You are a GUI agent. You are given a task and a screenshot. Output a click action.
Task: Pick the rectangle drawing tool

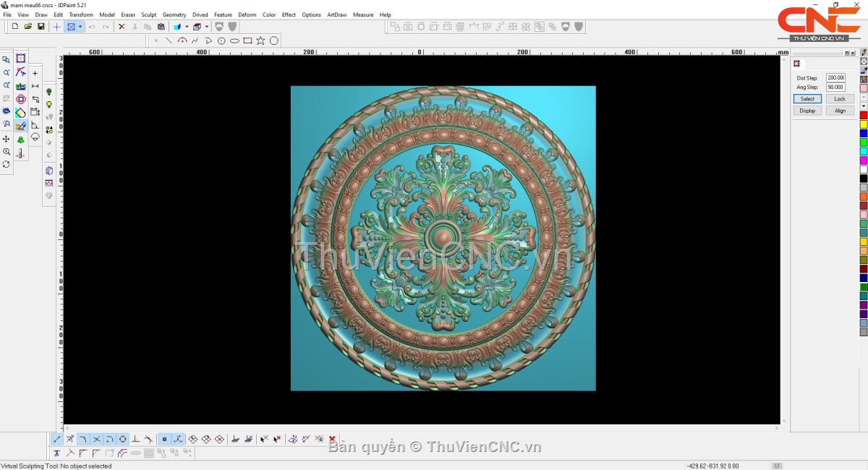coord(247,40)
